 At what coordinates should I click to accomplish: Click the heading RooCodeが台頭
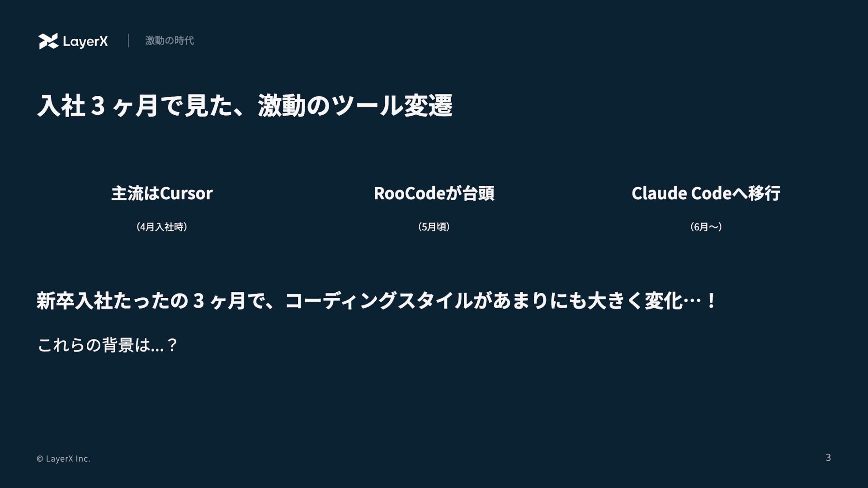click(x=434, y=193)
